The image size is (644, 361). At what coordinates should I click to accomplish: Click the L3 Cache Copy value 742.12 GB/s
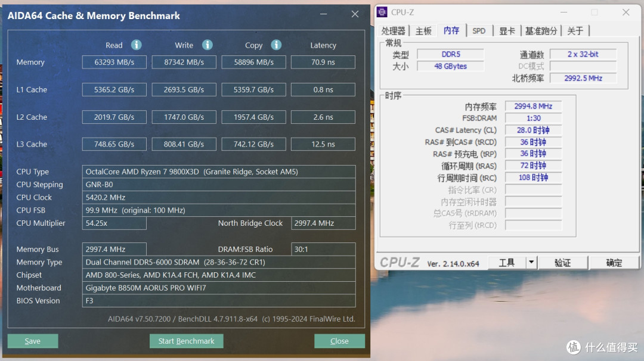254,144
